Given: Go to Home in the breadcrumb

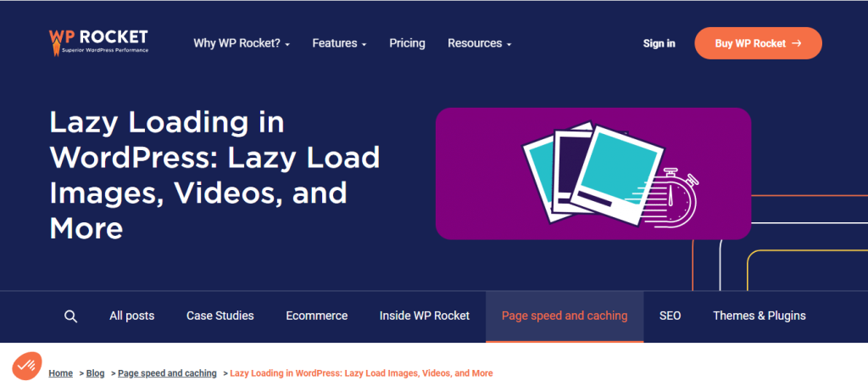Looking at the screenshot, I should click(x=60, y=373).
